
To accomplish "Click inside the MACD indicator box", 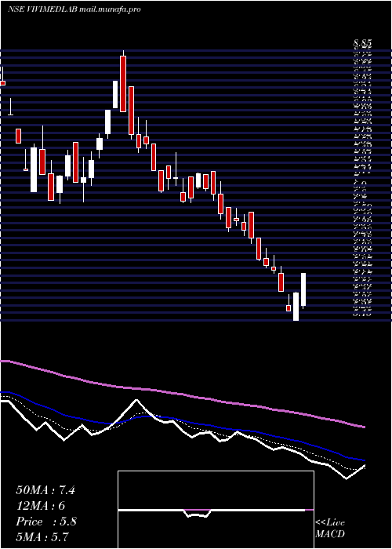I will click(216, 510).
